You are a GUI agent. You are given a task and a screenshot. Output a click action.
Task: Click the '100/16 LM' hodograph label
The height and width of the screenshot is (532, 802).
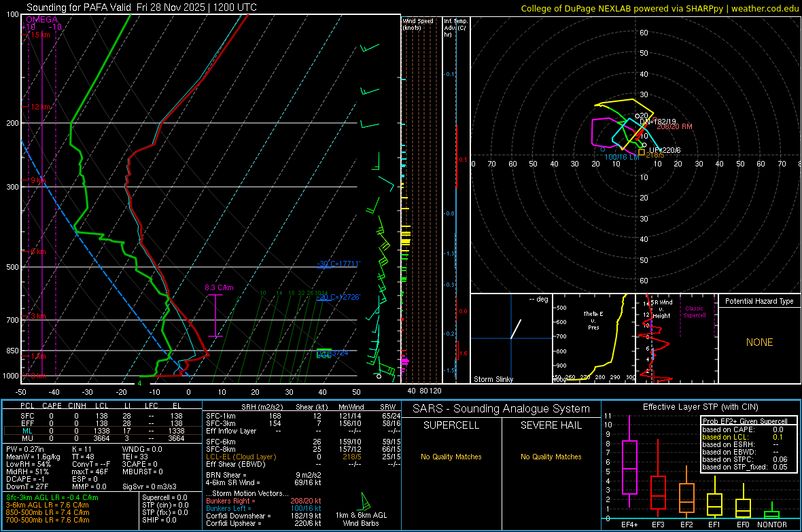point(622,157)
